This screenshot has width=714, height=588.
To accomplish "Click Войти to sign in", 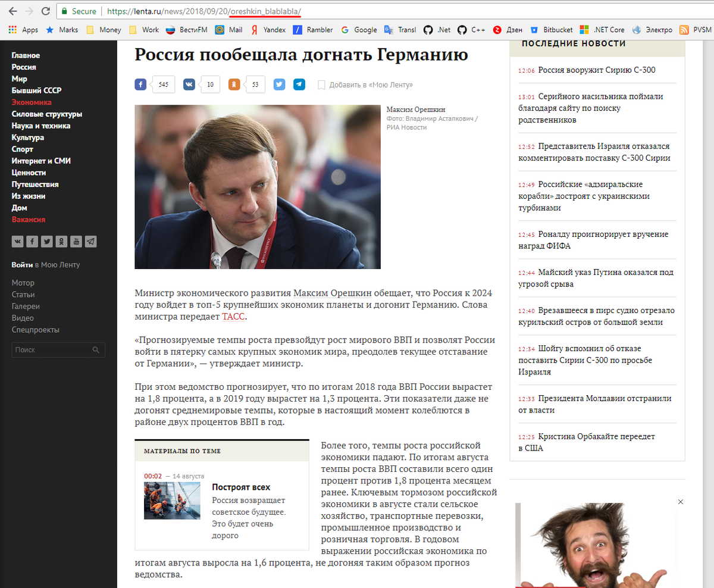I will pyautogui.click(x=22, y=265).
